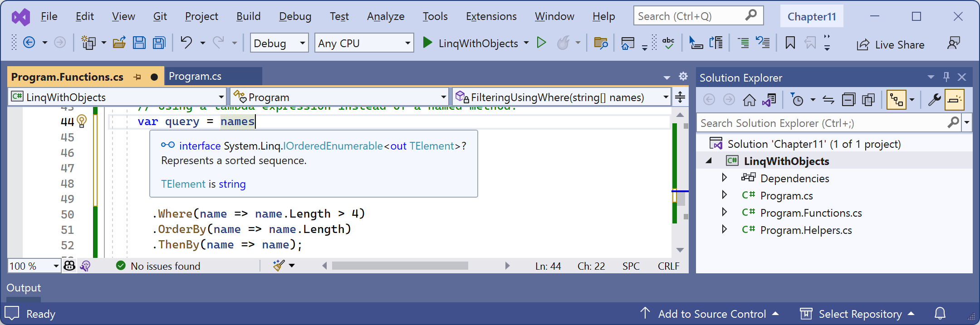Open the Analyze menu
This screenshot has height=325, width=980.
pos(386,16)
